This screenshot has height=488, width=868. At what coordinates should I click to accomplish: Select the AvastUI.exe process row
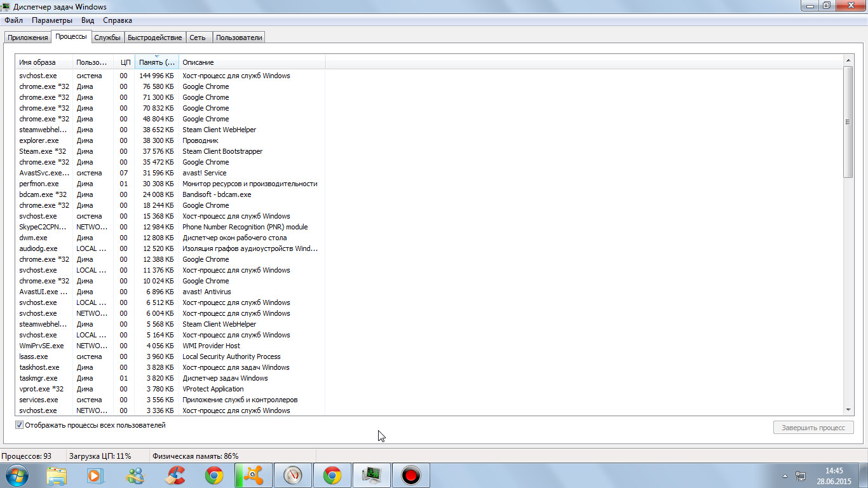click(x=170, y=292)
